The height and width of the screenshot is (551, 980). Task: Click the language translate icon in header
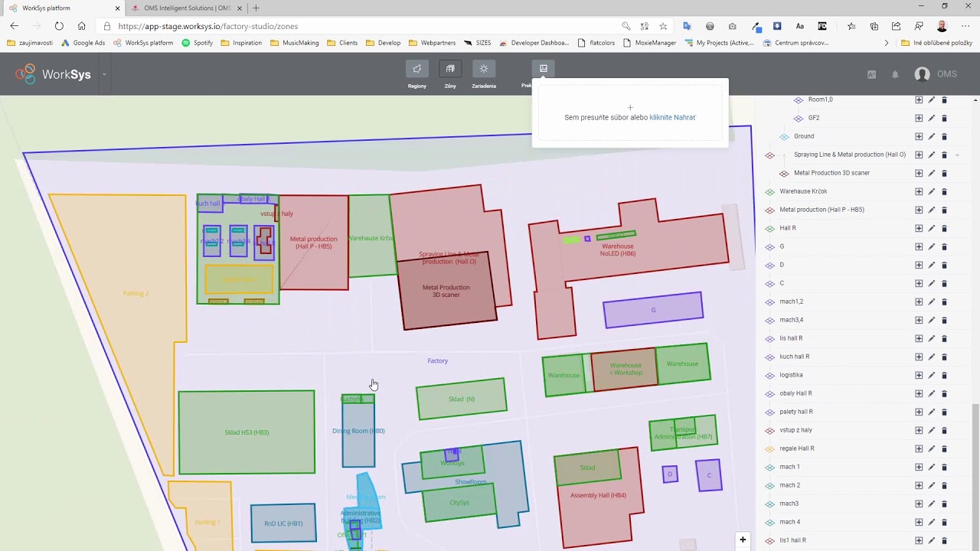pyautogui.click(x=871, y=74)
